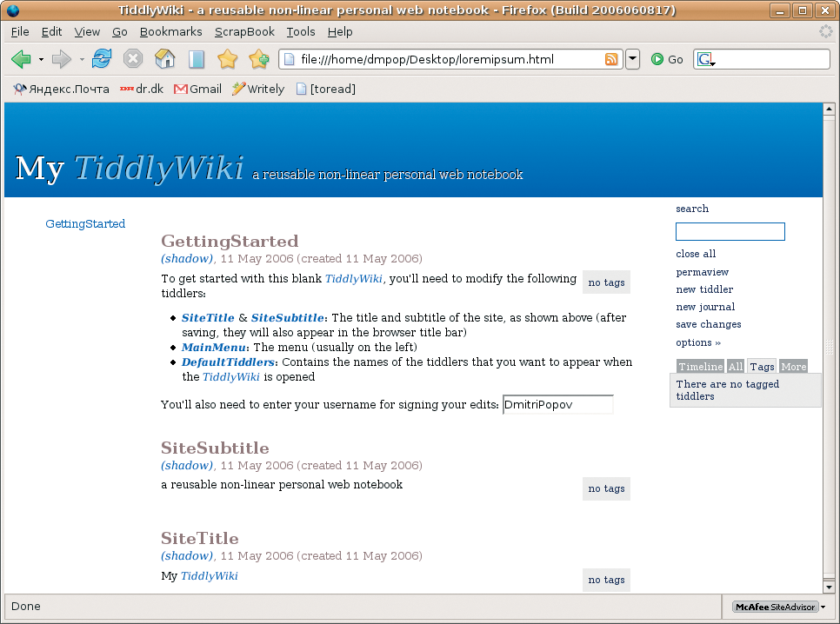Viewport: 840px width, 624px height.
Task: Open the McAfee SiteAdvisor status dropdown
Action: click(823, 607)
